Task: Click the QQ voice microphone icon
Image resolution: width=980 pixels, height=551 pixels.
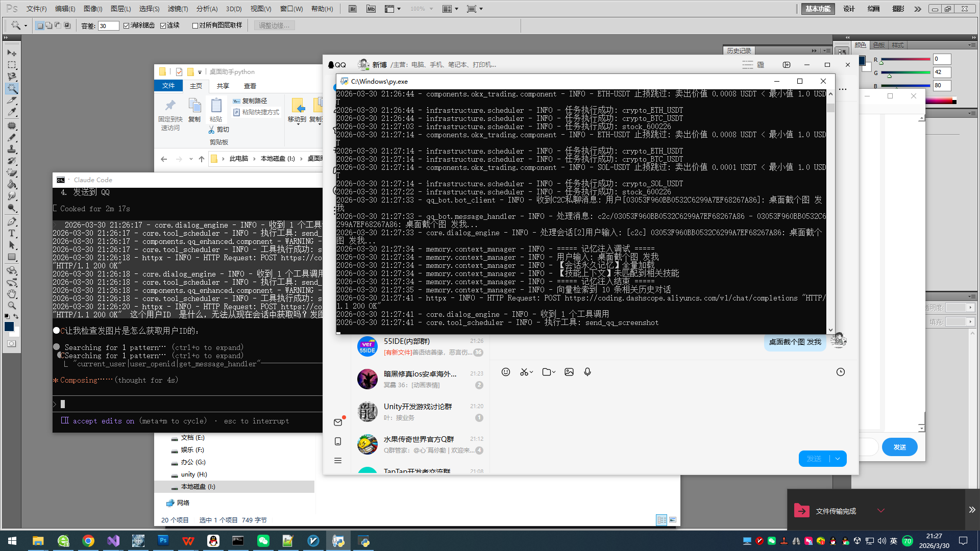Action: click(587, 372)
